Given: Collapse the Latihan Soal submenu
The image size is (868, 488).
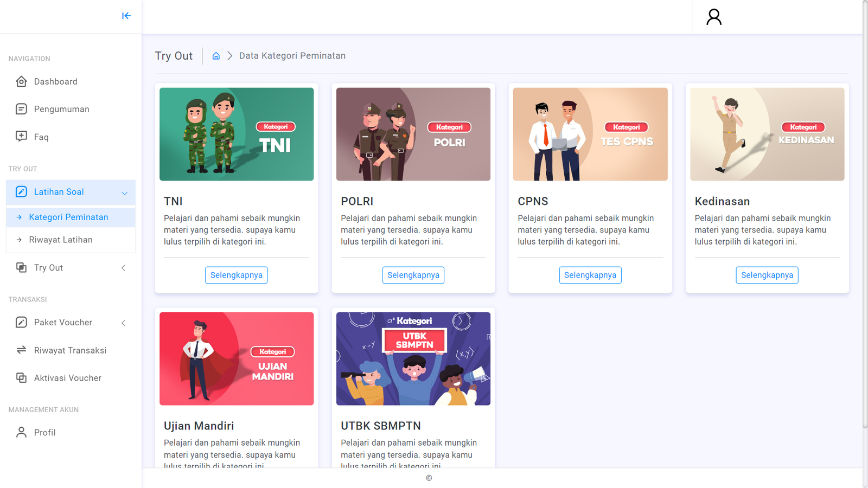Looking at the screenshot, I should 124,192.
